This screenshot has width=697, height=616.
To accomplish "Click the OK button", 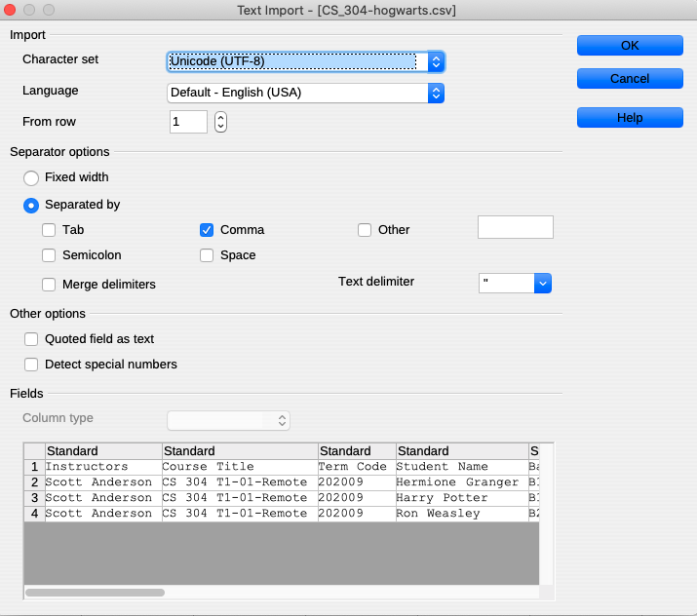I will [x=630, y=46].
